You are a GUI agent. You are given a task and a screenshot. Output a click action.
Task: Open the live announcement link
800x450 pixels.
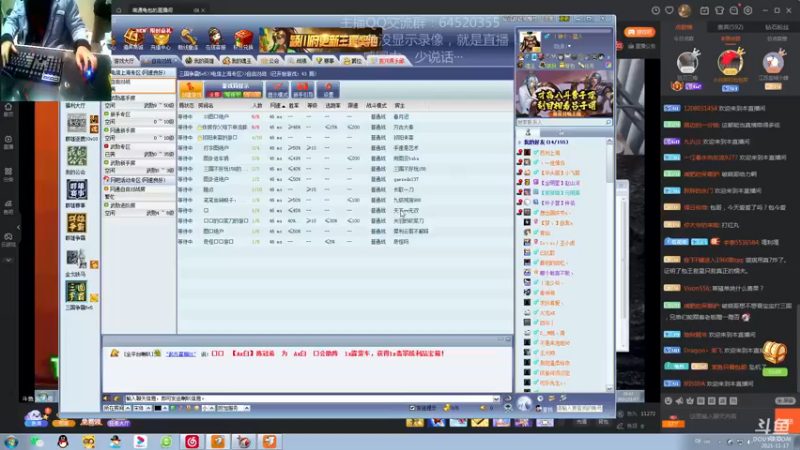642,46
